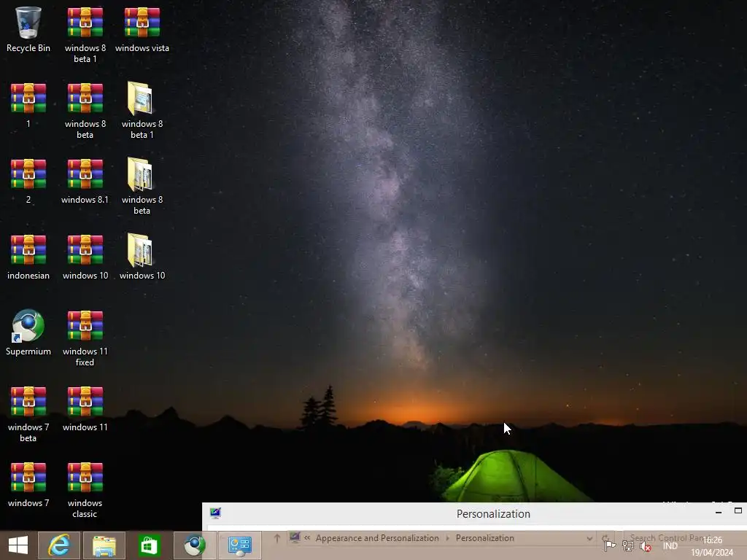Select the 'indonesian' WinRAR archive
This screenshot has width=747, height=560.
click(x=28, y=257)
